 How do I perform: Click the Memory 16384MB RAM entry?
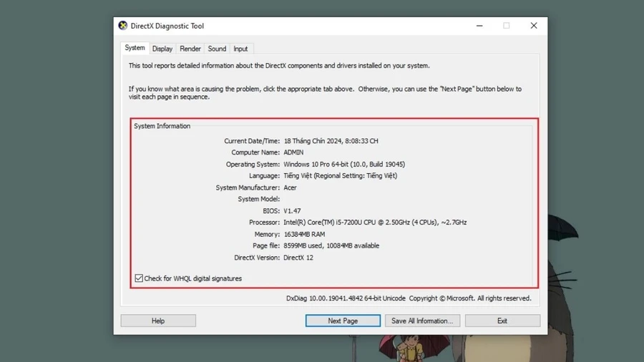(304, 234)
